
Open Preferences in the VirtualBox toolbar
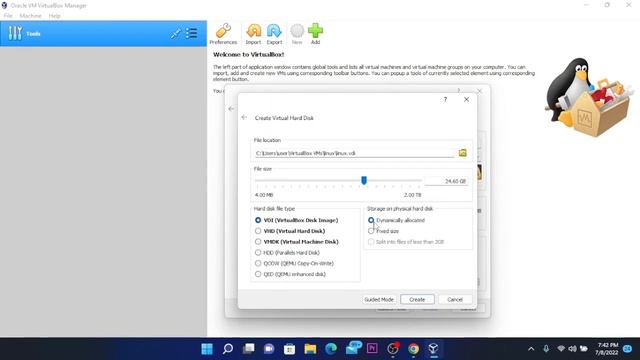coord(223,34)
